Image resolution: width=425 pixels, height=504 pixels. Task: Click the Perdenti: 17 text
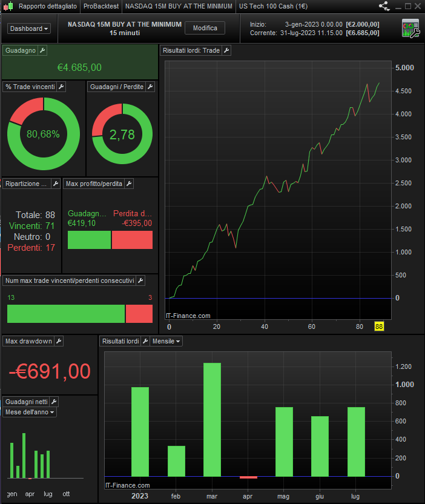click(31, 248)
